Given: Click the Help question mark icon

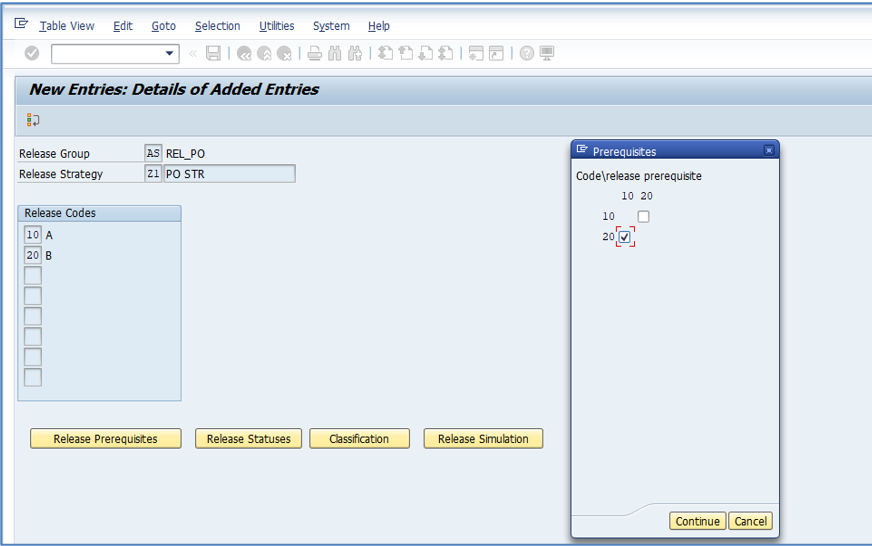Looking at the screenshot, I should click(527, 53).
